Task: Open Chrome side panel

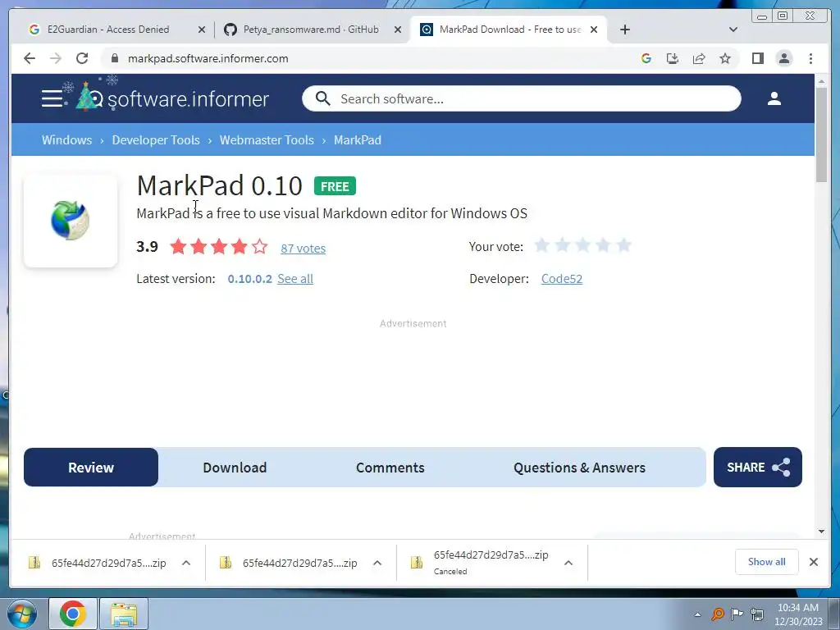Action: tap(757, 58)
